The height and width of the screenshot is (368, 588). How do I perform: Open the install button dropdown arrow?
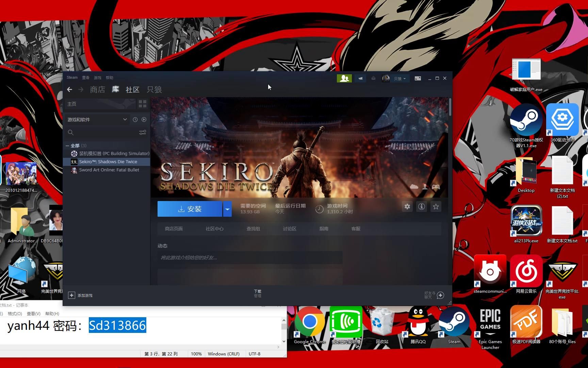coord(227,209)
